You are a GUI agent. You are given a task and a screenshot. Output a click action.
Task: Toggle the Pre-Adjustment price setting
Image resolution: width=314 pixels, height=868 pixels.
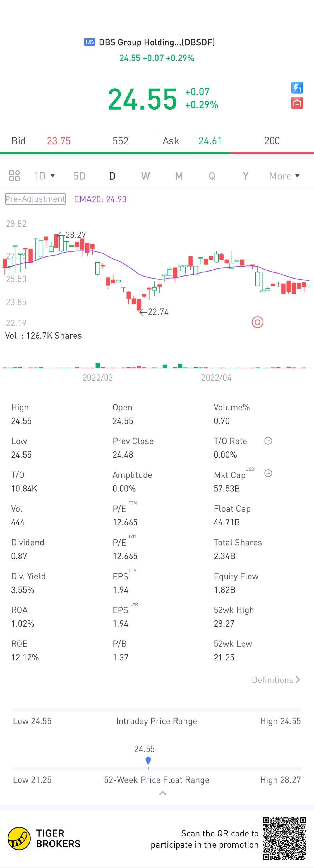(35, 199)
